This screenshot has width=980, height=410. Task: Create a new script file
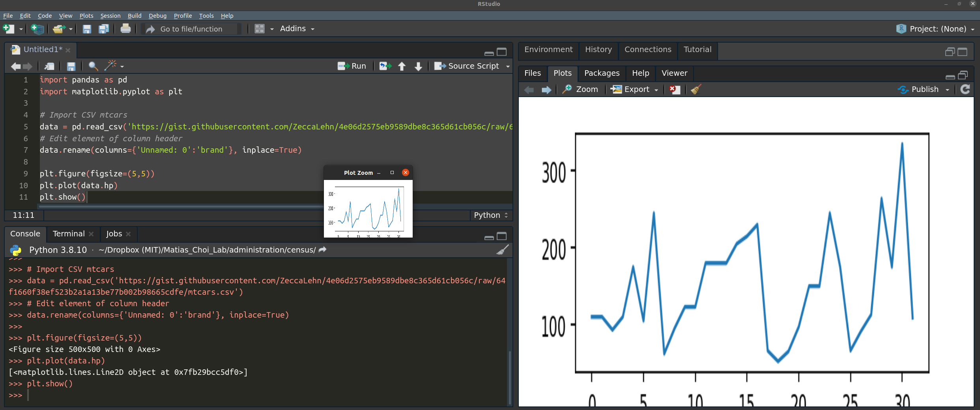point(8,28)
